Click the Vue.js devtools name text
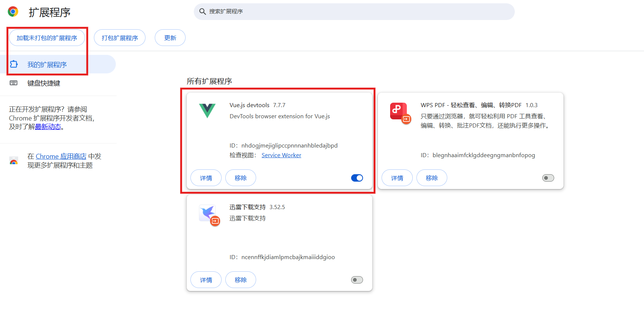Image resolution: width=644 pixels, height=311 pixels. [x=249, y=105]
